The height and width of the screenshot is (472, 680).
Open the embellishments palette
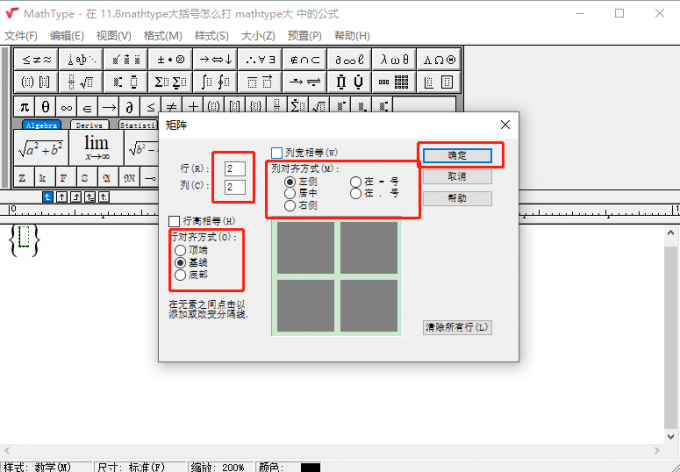point(126,59)
